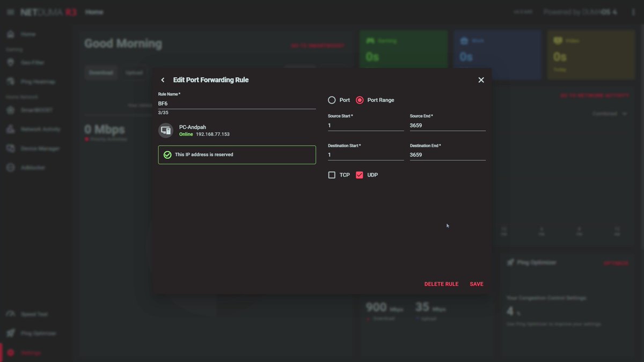Image resolution: width=644 pixels, height=362 pixels.
Task: Click the Ping Optimizer sidebar icon
Action: click(x=10, y=334)
